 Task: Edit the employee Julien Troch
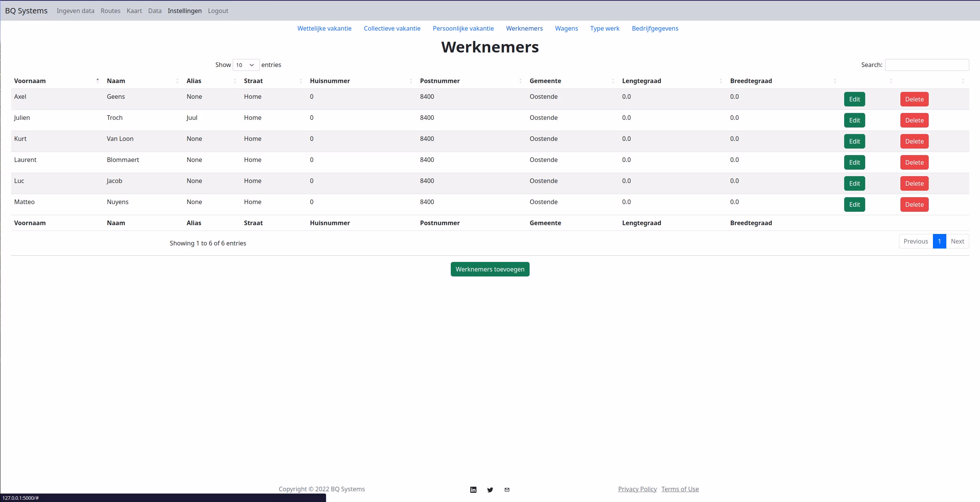pyautogui.click(x=854, y=120)
